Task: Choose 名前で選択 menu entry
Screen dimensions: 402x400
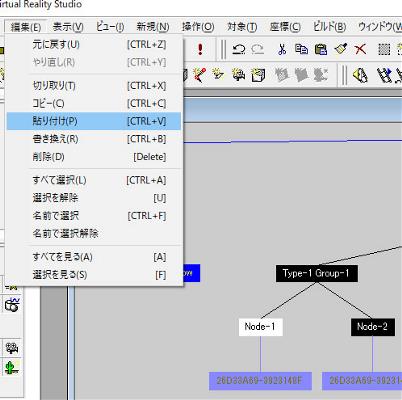Action: [94, 216]
